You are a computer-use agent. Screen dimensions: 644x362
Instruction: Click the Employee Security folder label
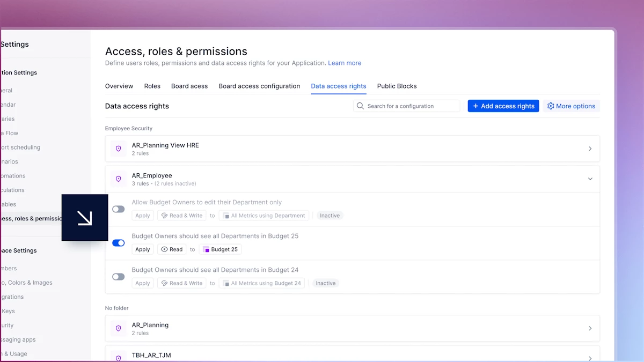[x=129, y=128]
